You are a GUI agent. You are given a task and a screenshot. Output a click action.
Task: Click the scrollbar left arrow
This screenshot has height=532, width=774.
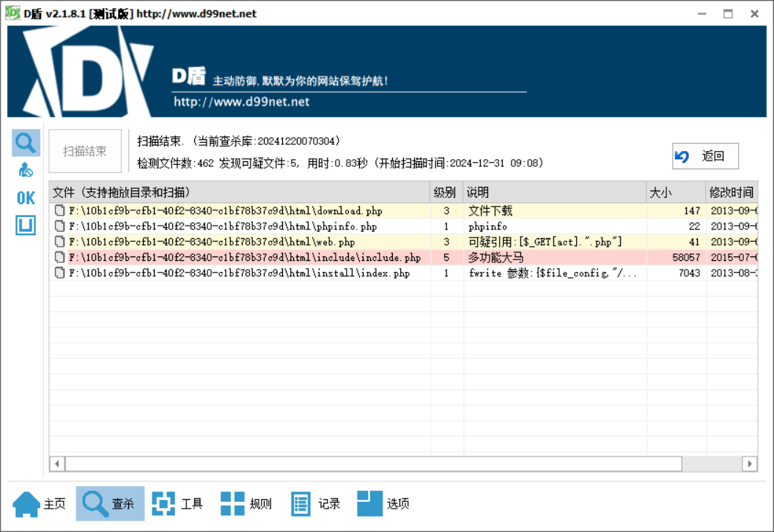57,464
